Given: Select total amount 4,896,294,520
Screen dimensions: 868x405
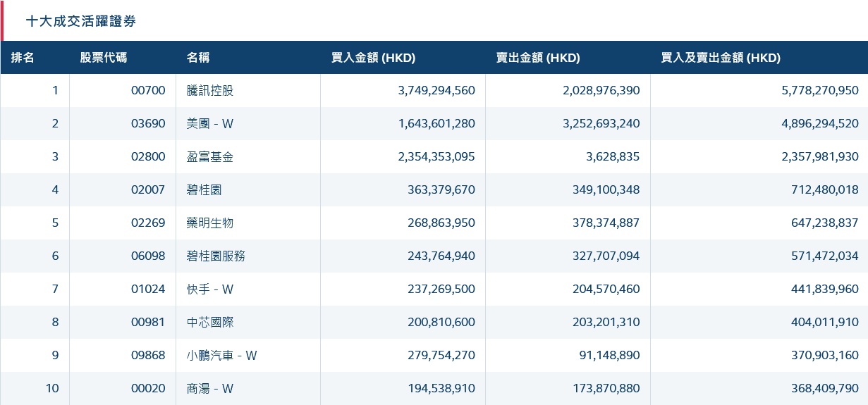Looking at the screenshot, I should coord(820,123).
